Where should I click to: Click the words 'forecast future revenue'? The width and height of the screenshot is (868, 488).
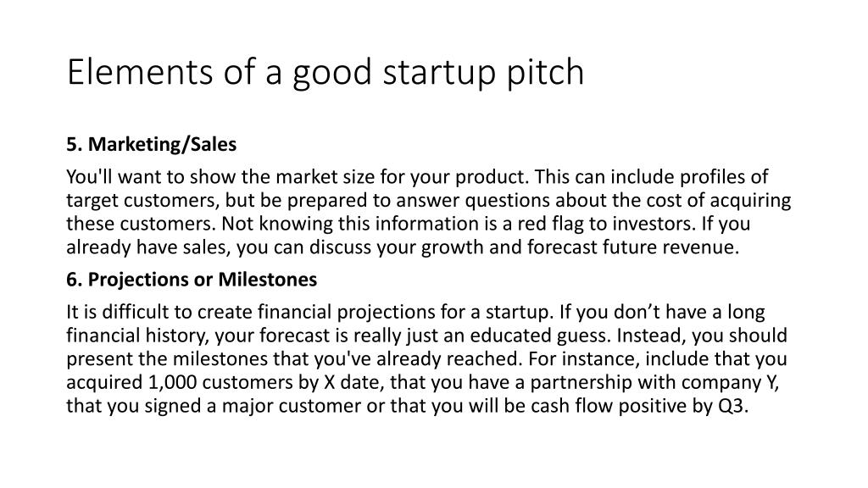(x=632, y=247)
